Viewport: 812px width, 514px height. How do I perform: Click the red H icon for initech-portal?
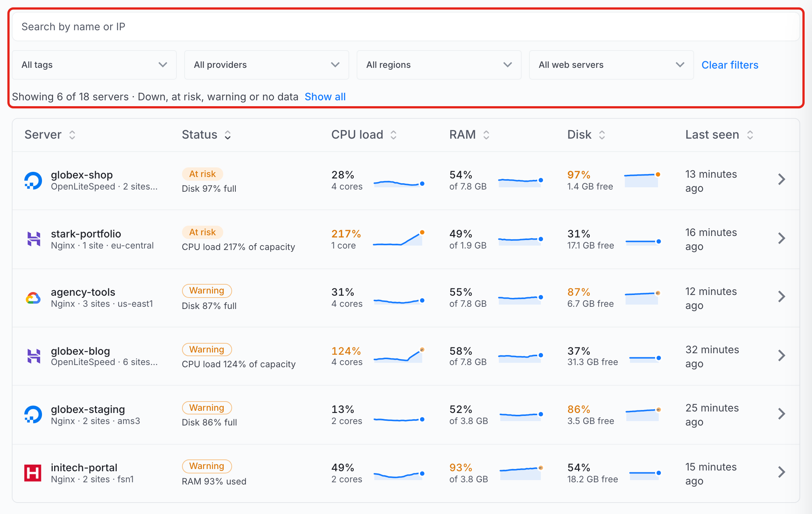click(33, 473)
